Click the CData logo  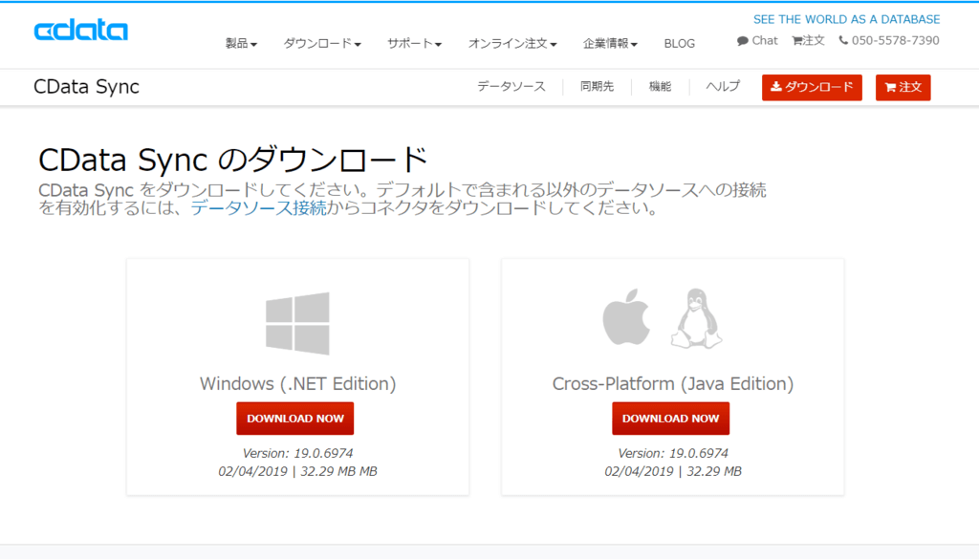[x=81, y=31]
